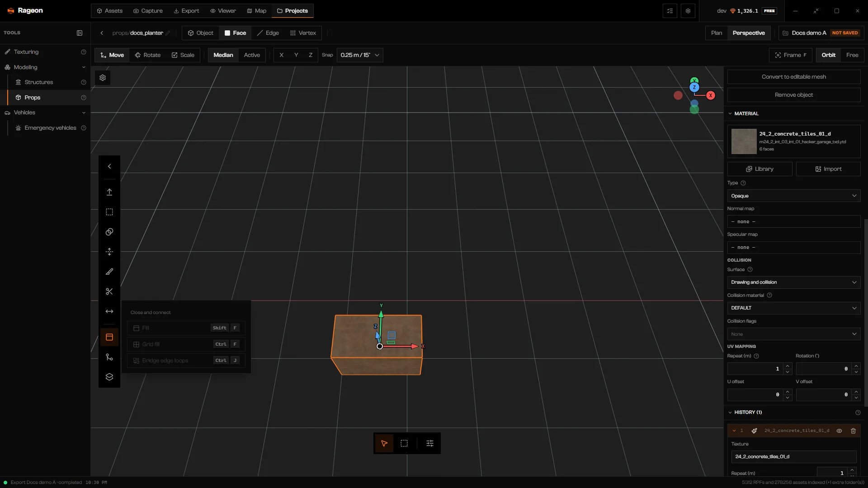This screenshot has width=868, height=488.
Task: Select the pen draw tool in vertical toolbar
Action: pos(109,272)
